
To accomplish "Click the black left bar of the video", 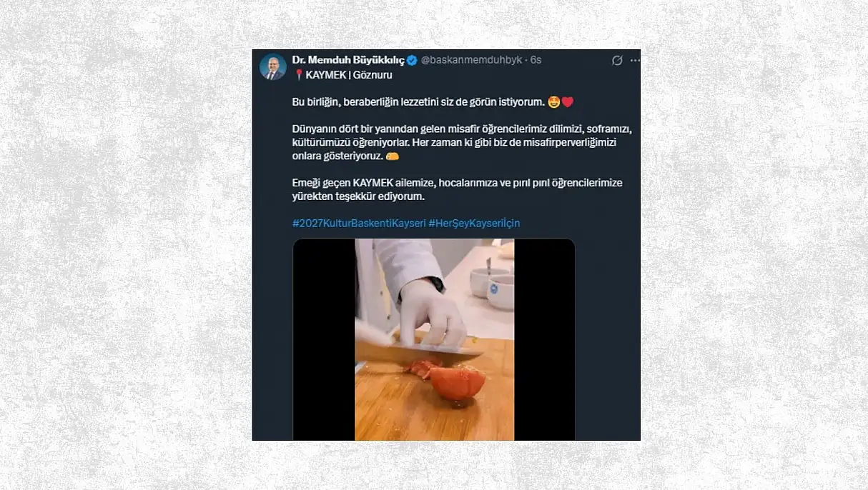I will 324,339.
